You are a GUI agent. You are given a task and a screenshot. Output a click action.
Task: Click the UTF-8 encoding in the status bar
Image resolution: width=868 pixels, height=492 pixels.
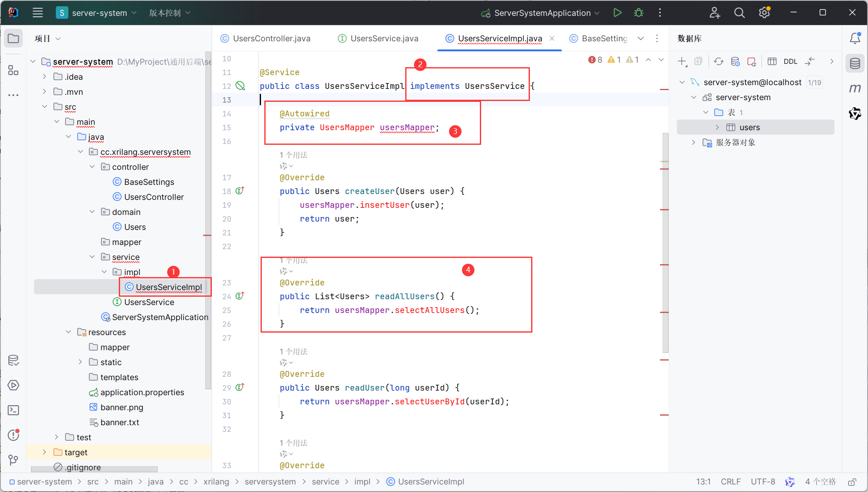tap(763, 482)
